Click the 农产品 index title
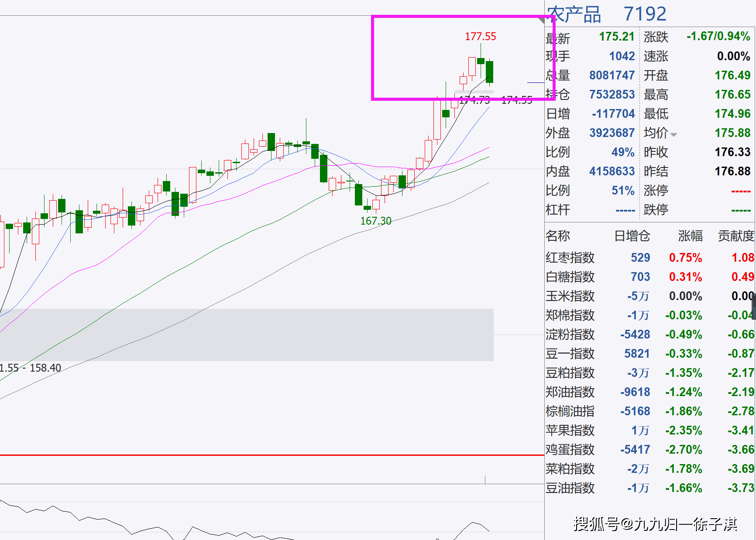This screenshot has height=540, width=756. click(x=574, y=14)
